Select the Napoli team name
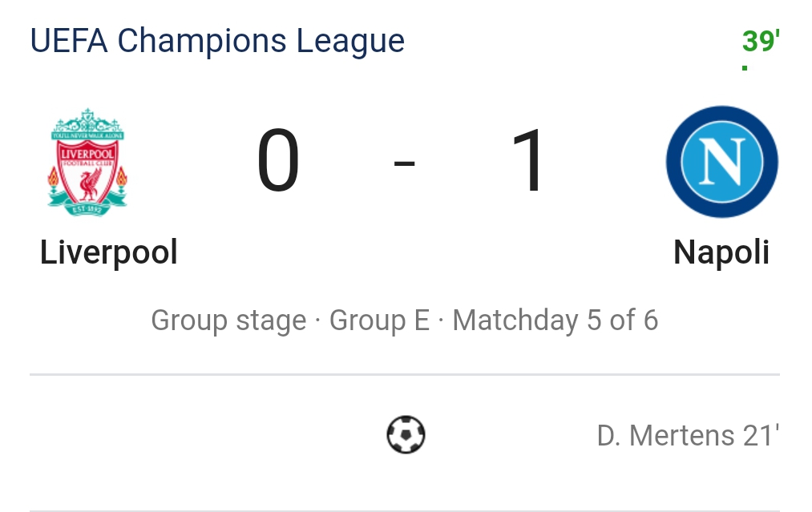 click(x=721, y=252)
